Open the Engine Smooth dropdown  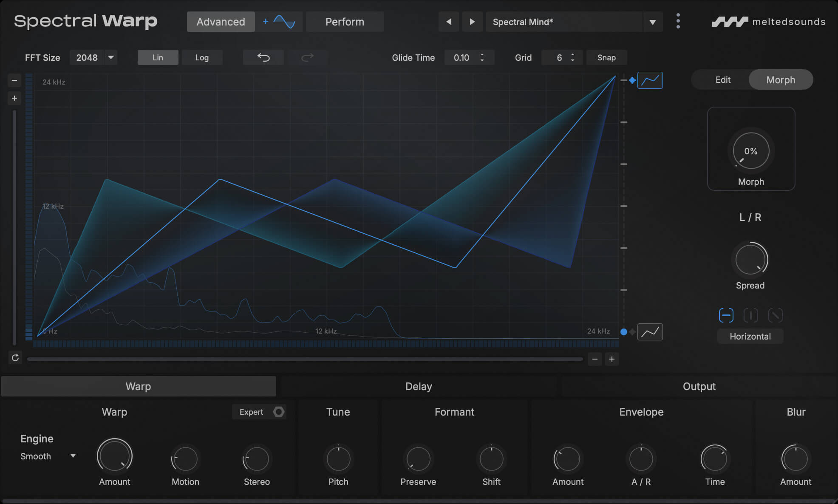pos(48,456)
